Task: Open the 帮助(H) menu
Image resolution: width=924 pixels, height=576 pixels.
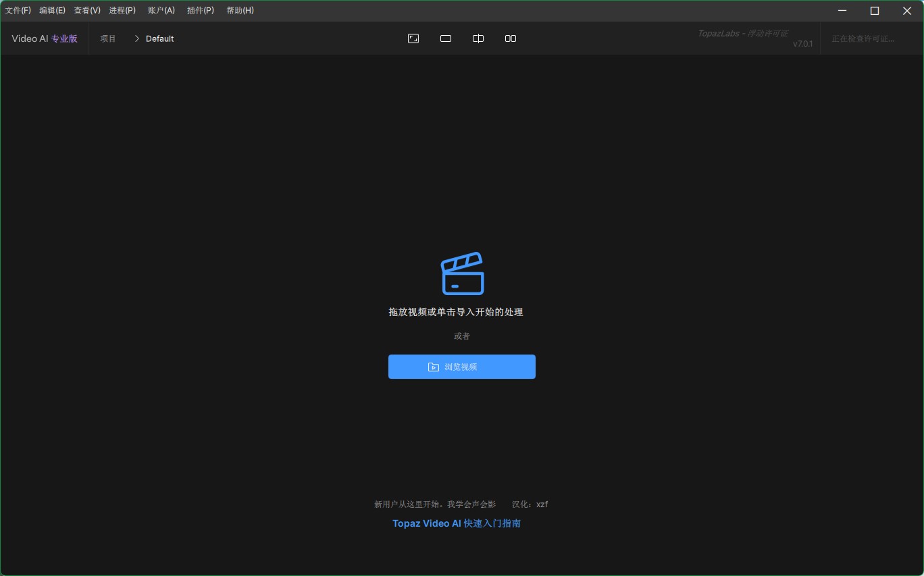Action: click(x=240, y=10)
